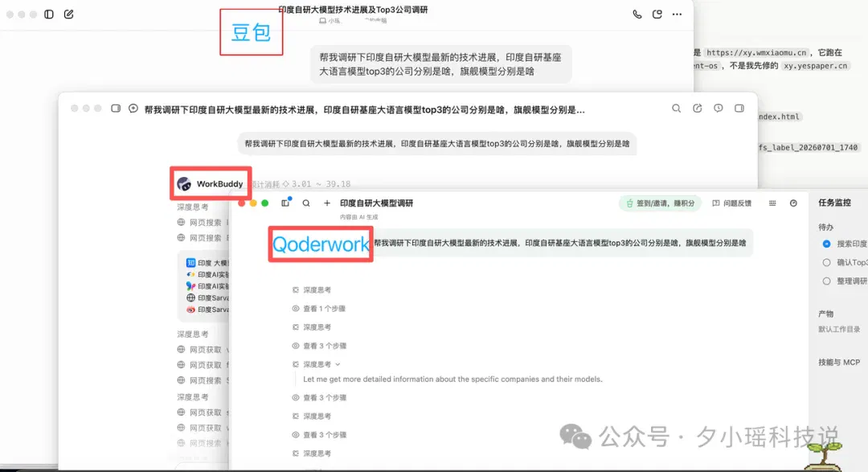Screen dimensions: 868x472
Task: Click the eye icon beside 查看 1 个步骤
Action: (296, 309)
